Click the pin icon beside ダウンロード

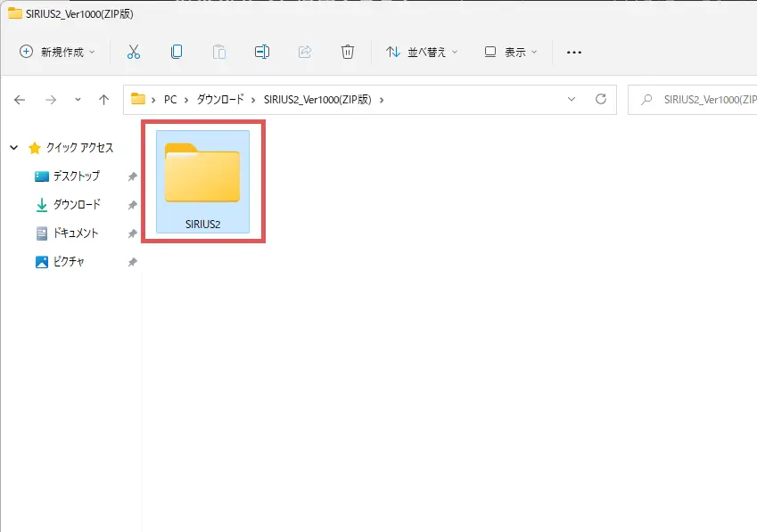click(132, 205)
